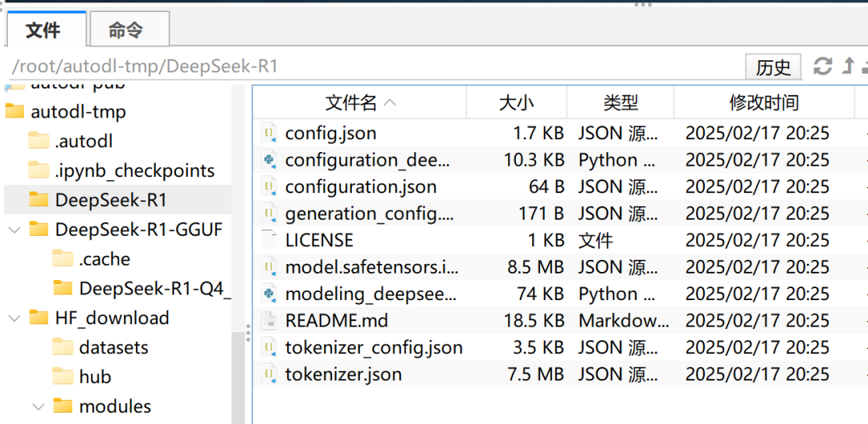Collapse the HF_download tree node
Image resolution: width=868 pixels, height=424 pixels.
point(15,318)
